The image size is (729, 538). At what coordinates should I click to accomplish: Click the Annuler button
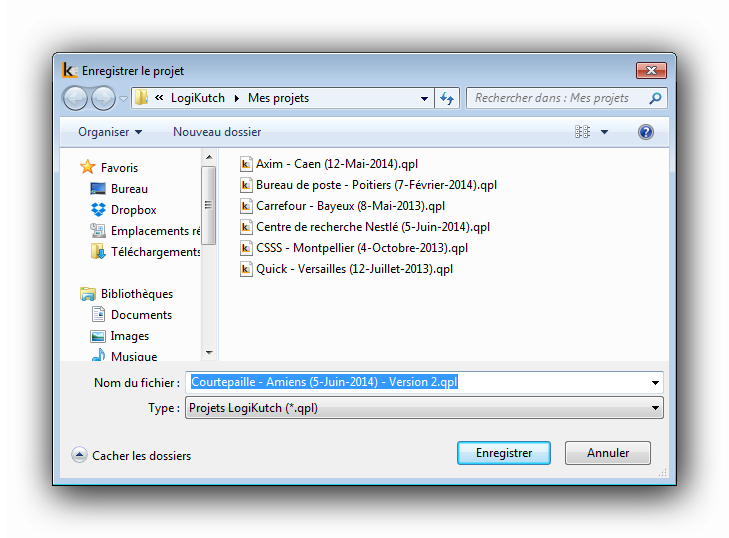[x=608, y=453]
